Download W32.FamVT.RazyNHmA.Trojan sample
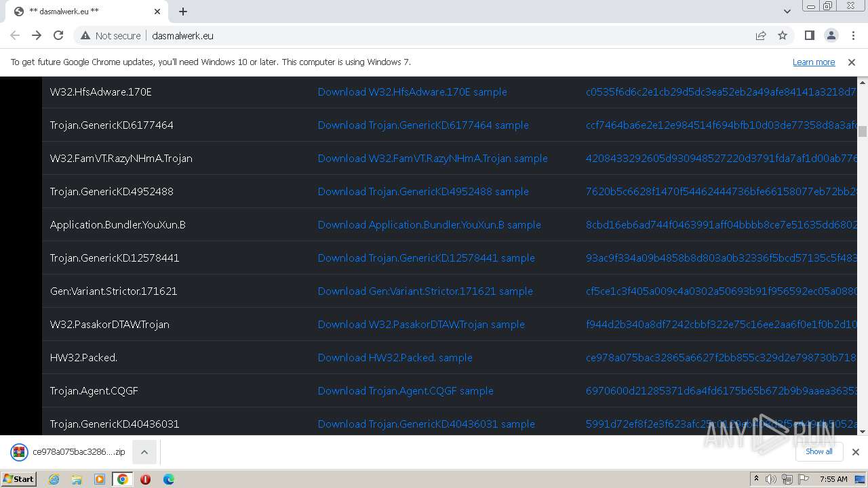The width and height of the screenshot is (868, 488). pos(433,158)
